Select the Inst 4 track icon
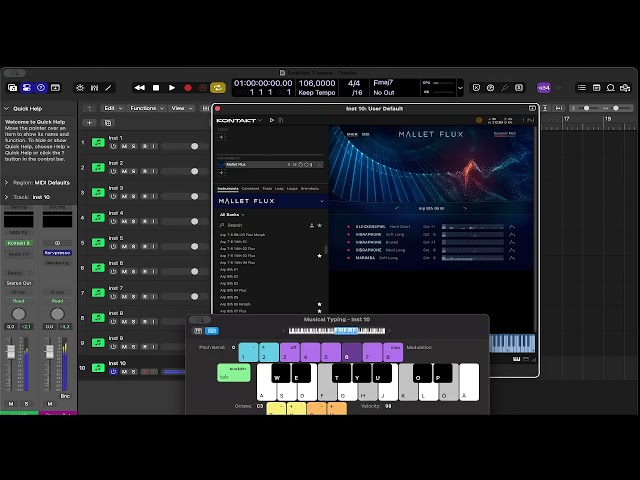 click(x=98, y=218)
